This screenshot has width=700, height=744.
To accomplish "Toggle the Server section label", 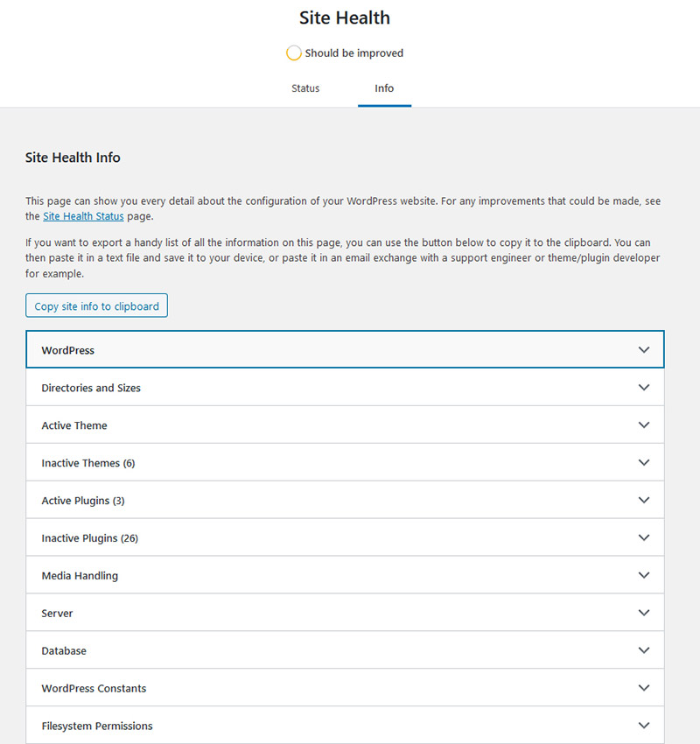I will point(58,613).
